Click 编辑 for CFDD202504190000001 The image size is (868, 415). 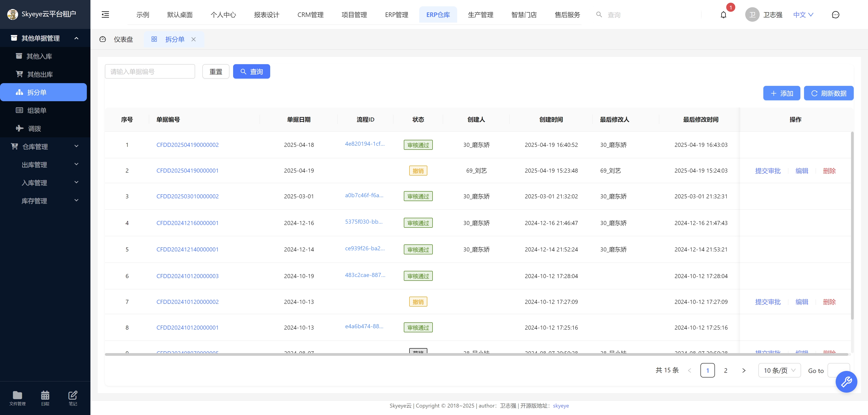802,171
